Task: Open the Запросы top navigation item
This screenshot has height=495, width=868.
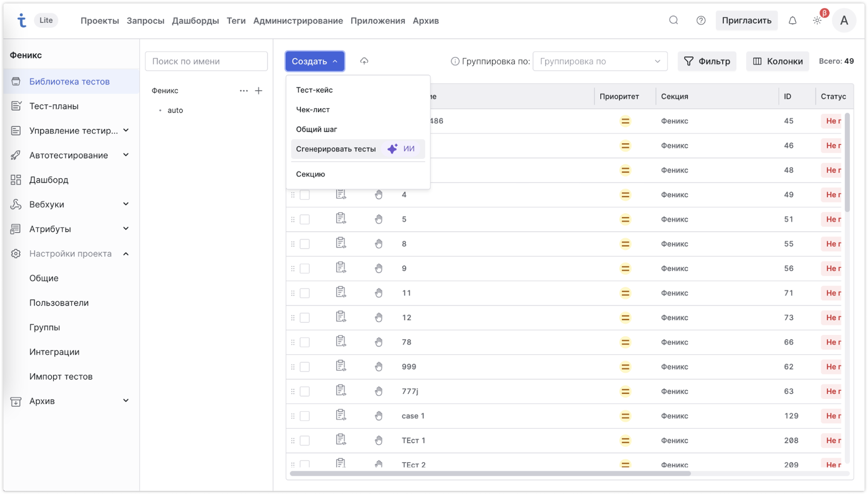Action: click(145, 21)
